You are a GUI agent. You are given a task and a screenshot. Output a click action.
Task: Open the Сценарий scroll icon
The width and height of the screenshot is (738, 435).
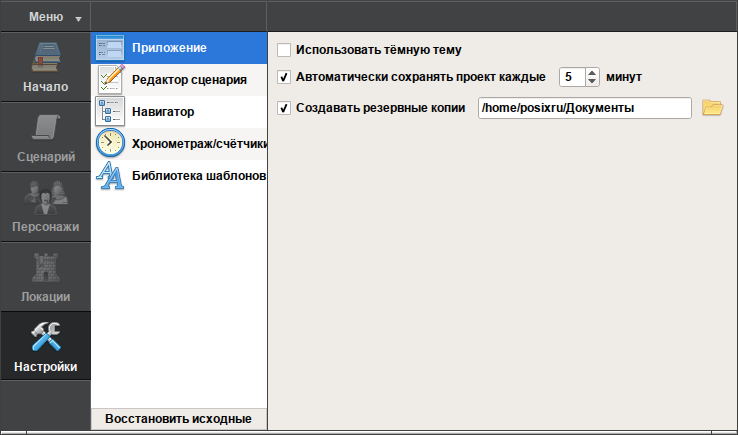tap(46, 127)
